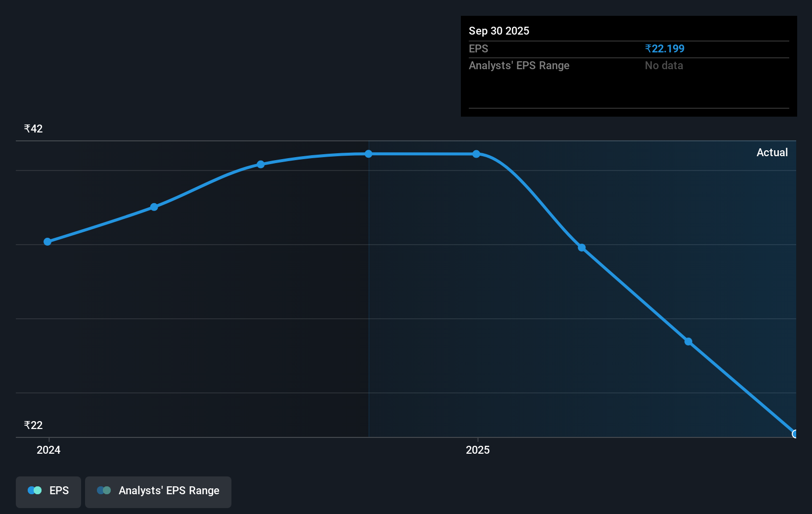Click the ₹22.199 EPS value in tooltip
This screenshot has width=812, height=514.
tap(665, 49)
